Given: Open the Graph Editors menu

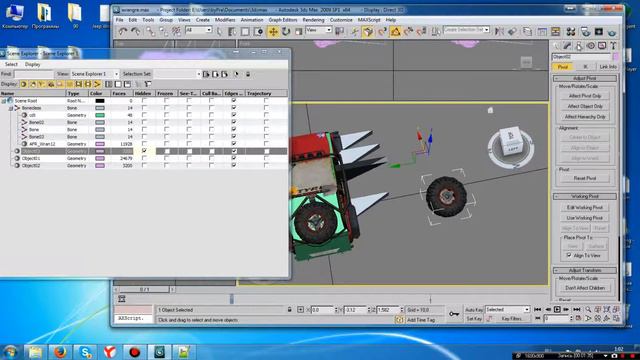Looking at the screenshot, I should pyautogui.click(x=283, y=20).
